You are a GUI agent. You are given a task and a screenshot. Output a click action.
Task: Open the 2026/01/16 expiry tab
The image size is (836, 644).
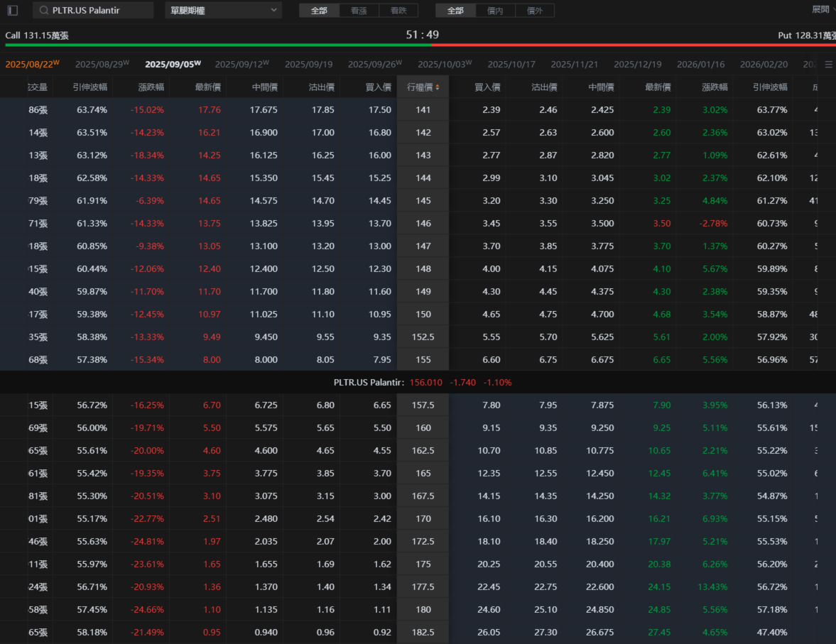(x=700, y=64)
